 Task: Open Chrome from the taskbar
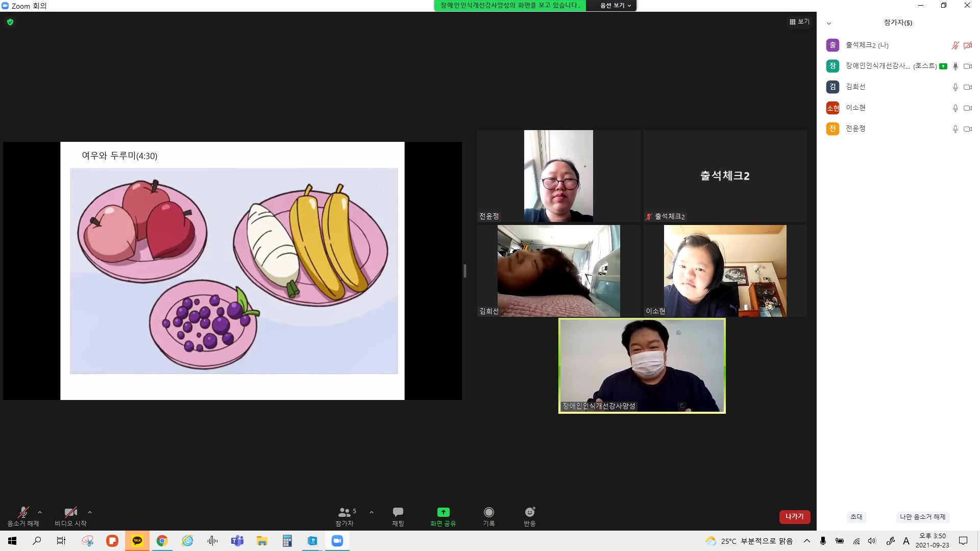162,541
